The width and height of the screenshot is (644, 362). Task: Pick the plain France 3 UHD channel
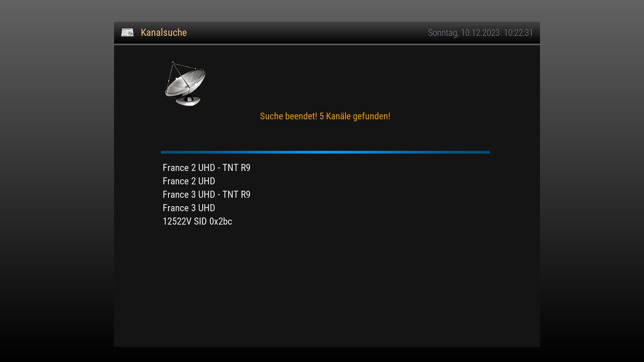189,208
